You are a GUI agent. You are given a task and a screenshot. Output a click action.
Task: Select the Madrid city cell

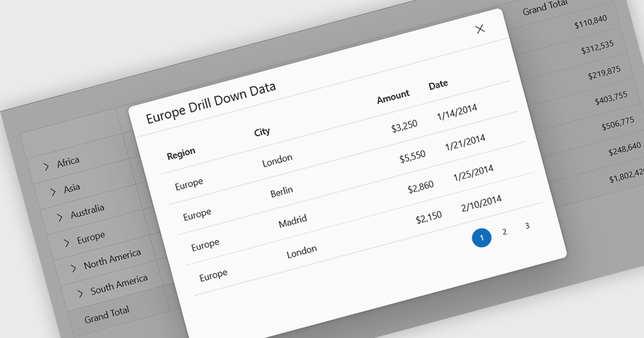pyautogui.click(x=292, y=221)
